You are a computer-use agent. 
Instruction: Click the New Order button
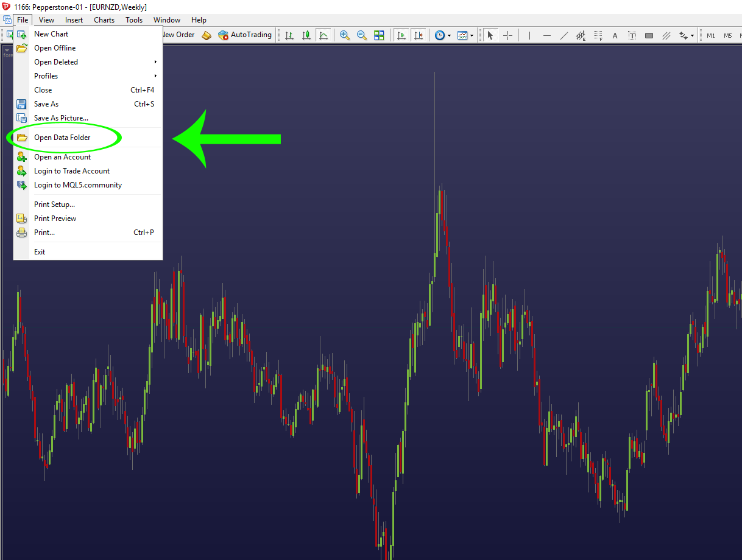coord(177,35)
